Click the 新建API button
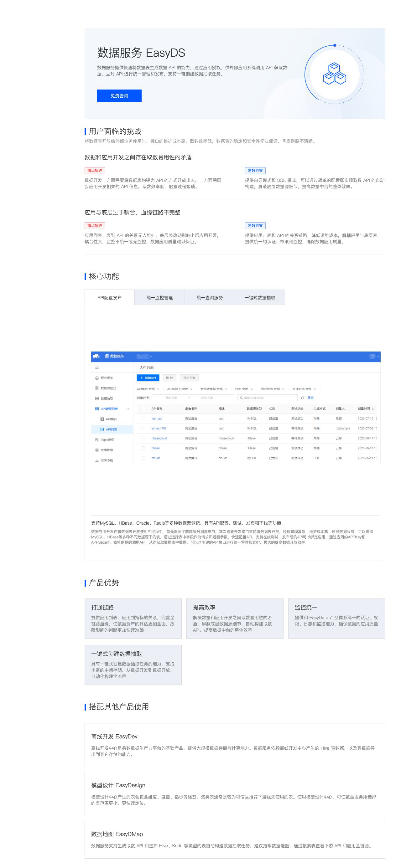401x868 pixels. click(x=148, y=378)
